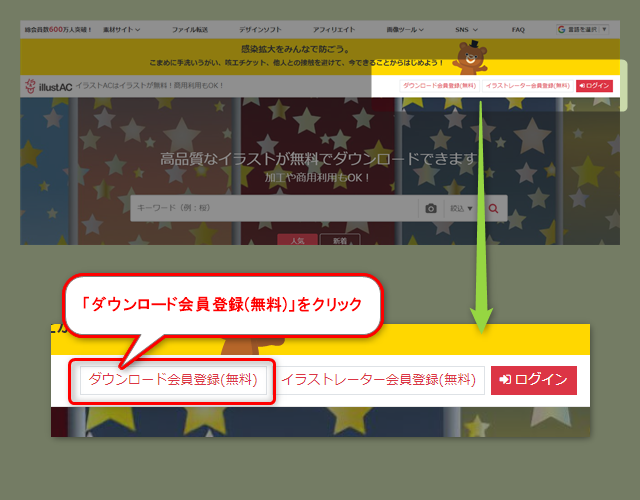
Task: Click the Google translate icon
Action: 561,30
